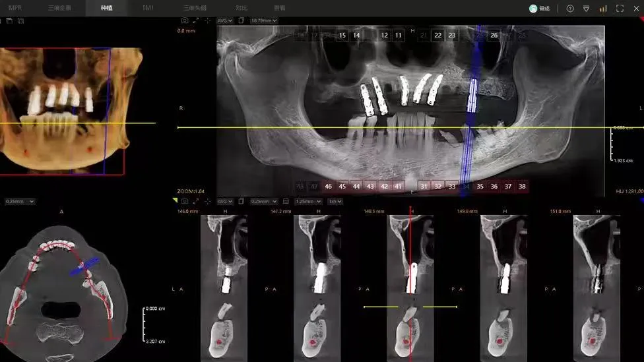Expand the panoramic view with the arrows icon

pos(196,20)
